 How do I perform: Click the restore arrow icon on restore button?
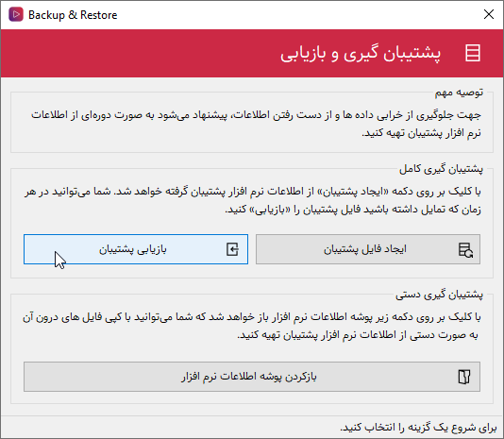(x=232, y=249)
